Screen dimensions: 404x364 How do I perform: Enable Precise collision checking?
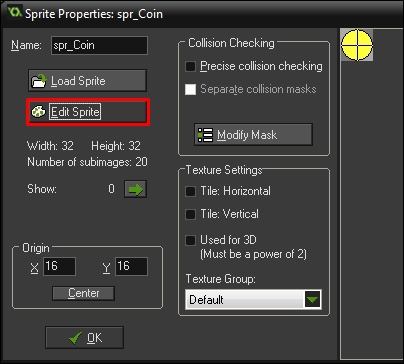coord(190,66)
